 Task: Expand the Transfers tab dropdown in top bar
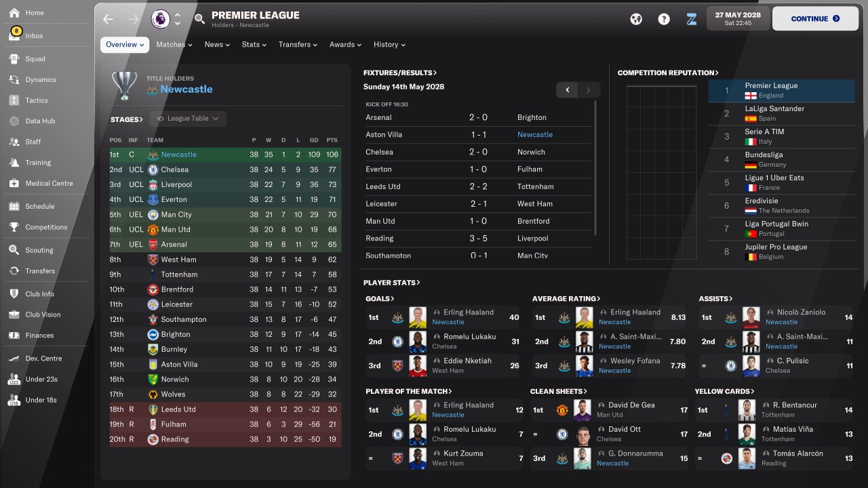[298, 45]
